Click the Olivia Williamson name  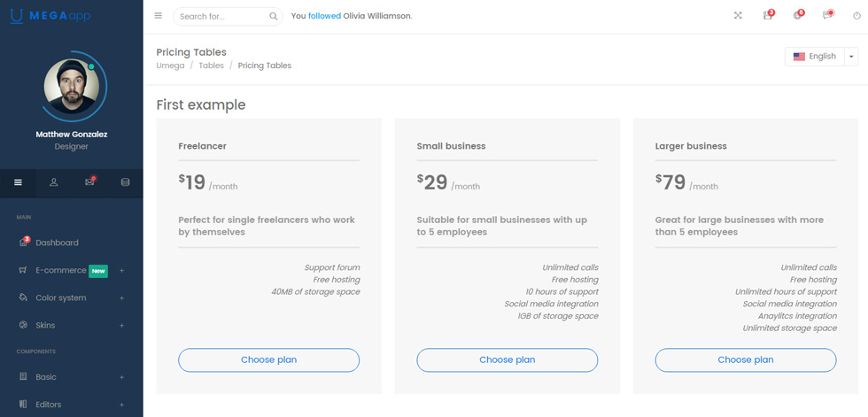[x=377, y=16]
